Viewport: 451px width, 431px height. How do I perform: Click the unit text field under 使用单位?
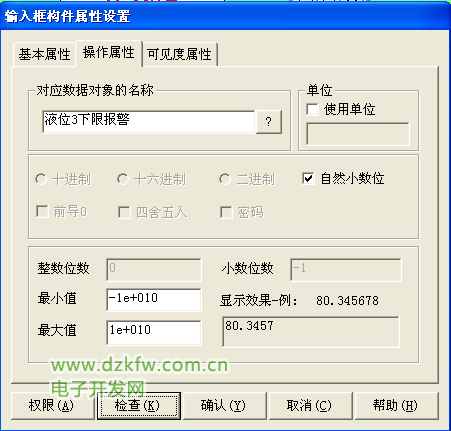[x=358, y=134]
